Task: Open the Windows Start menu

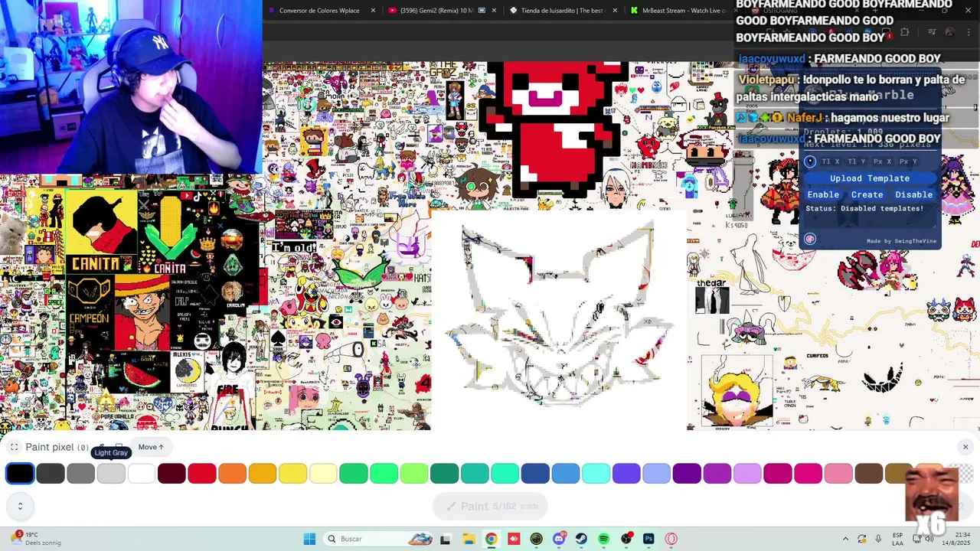Action: [x=309, y=539]
